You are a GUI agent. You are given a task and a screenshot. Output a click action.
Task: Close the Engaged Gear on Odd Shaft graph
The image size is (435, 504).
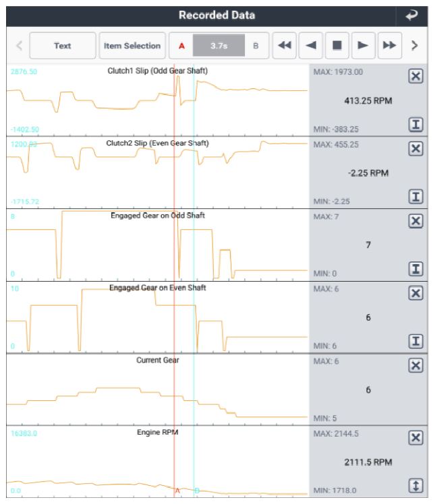[415, 221]
